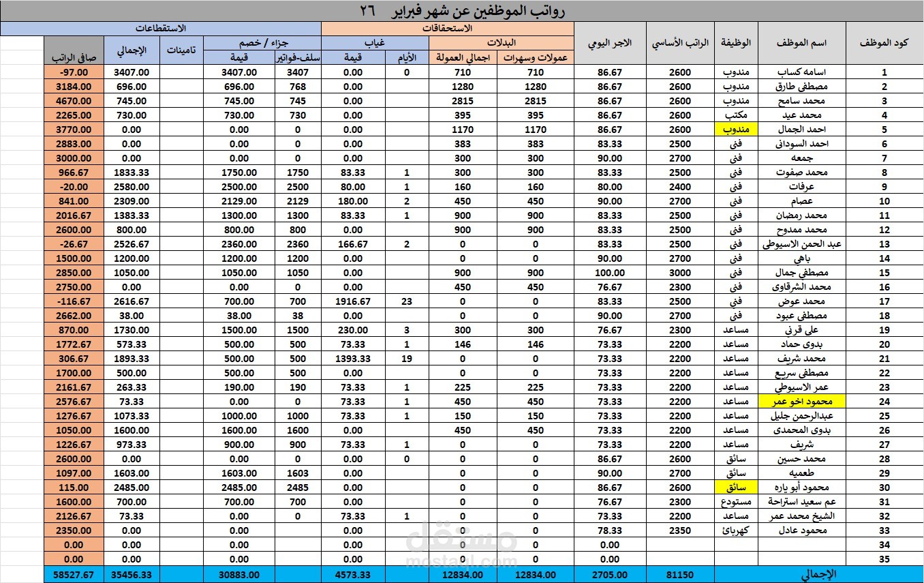Select net salary value 2576.67
The image size is (924, 583).
point(74,402)
